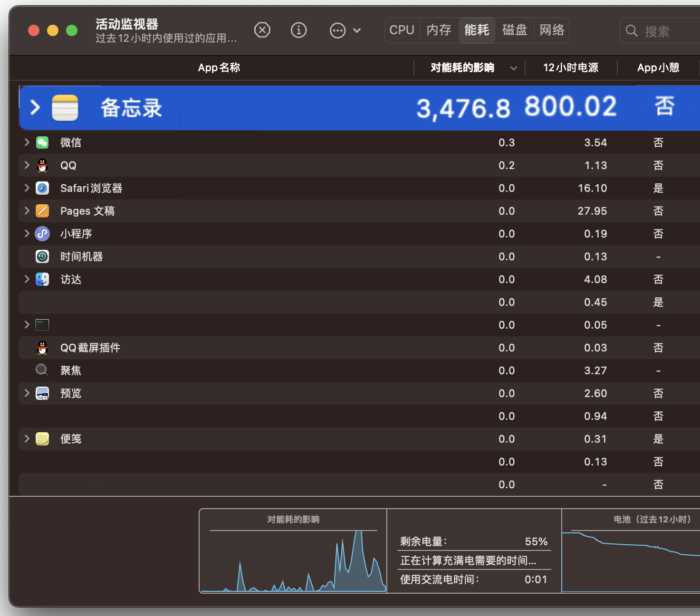700x616 pixels.
Task: Open process info inspector icon
Action: (298, 30)
